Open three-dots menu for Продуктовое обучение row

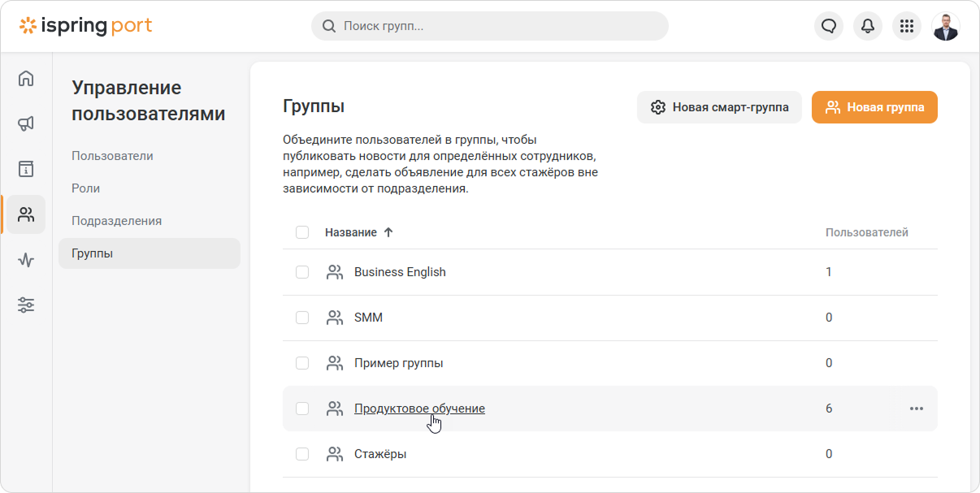917,409
